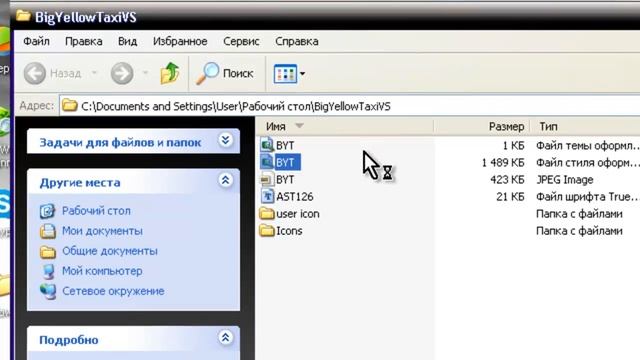This screenshot has width=640, height=360.
Task: Collapse the Подробно panel
Action: [x=225, y=338]
